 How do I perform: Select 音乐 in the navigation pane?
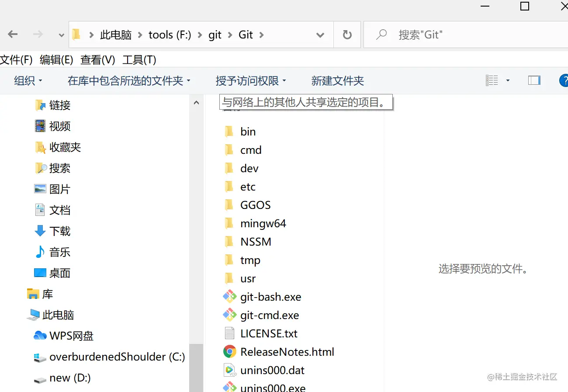(x=52, y=252)
